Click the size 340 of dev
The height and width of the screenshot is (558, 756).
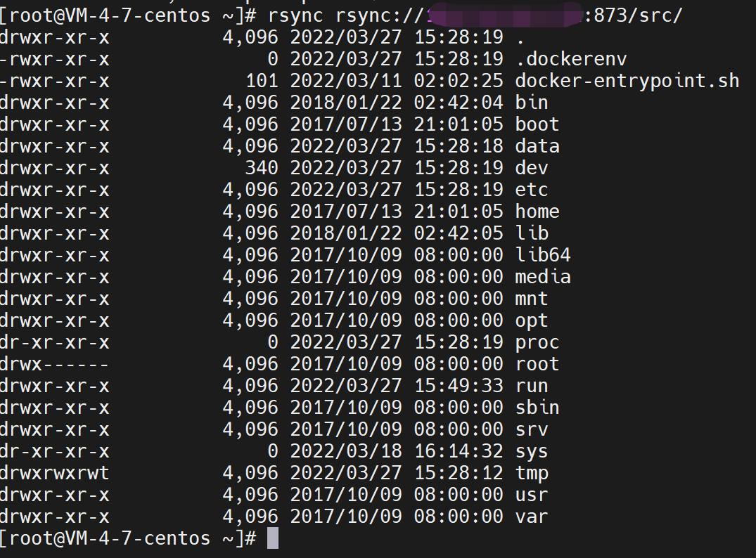pos(262,168)
